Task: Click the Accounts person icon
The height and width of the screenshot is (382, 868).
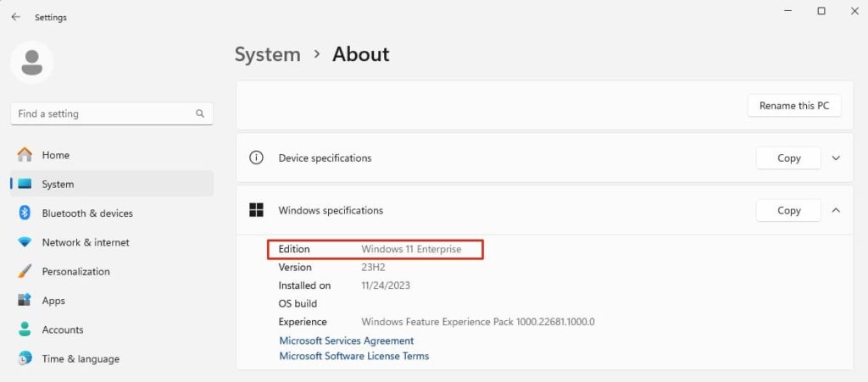Action: pyautogui.click(x=25, y=329)
